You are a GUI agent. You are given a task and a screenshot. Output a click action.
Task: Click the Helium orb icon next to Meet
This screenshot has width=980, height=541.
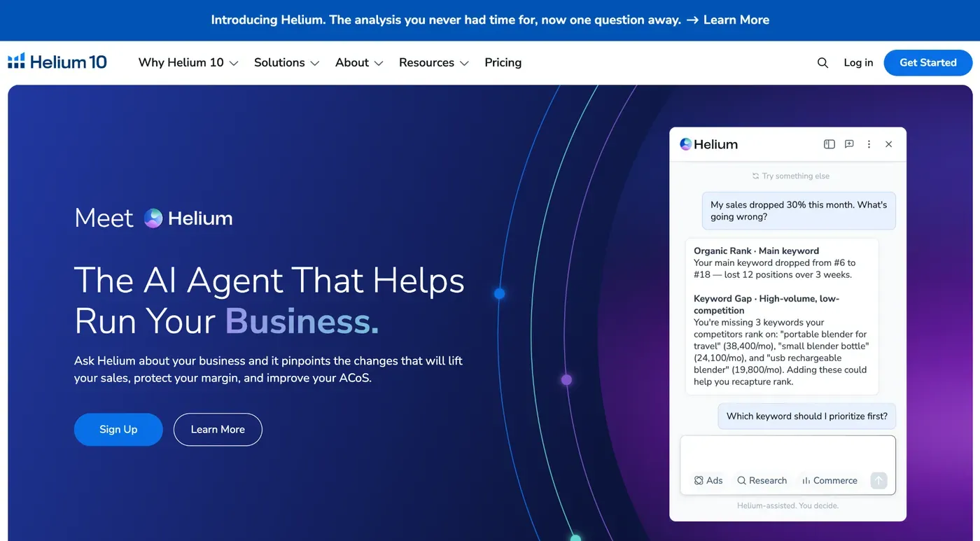pos(153,218)
